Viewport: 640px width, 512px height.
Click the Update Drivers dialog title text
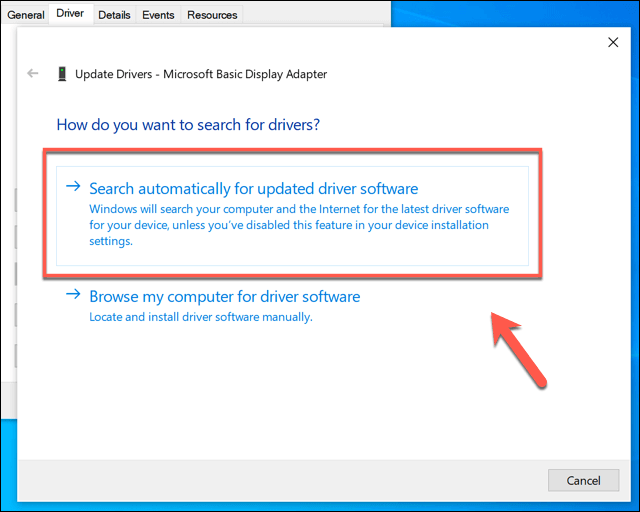pyautogui.click(x=202, y=74)
